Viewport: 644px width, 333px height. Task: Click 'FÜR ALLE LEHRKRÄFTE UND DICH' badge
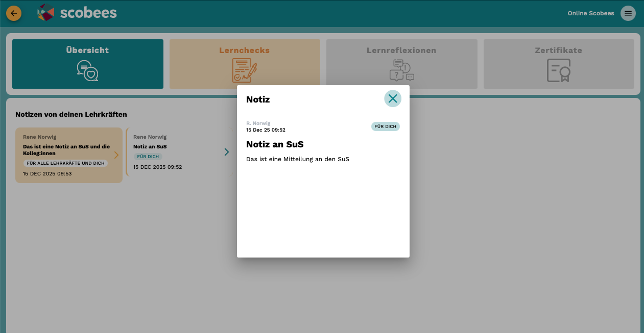(65, 163)
